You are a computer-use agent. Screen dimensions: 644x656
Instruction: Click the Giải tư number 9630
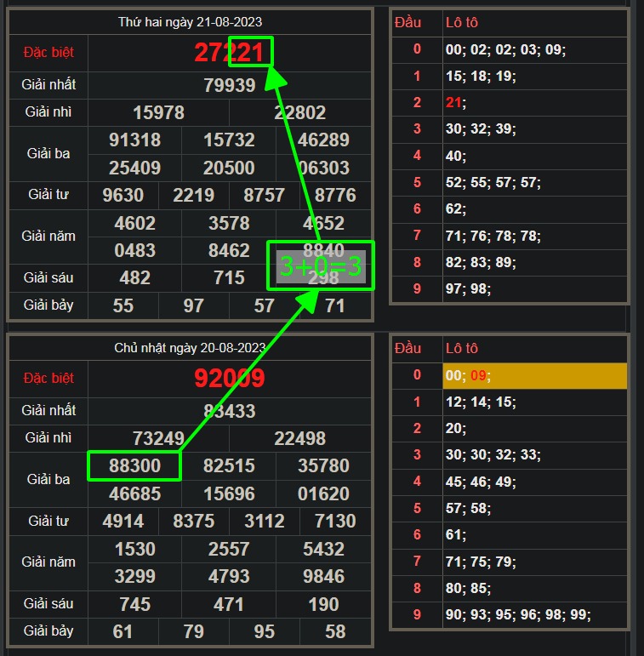[x=123, y=196]
